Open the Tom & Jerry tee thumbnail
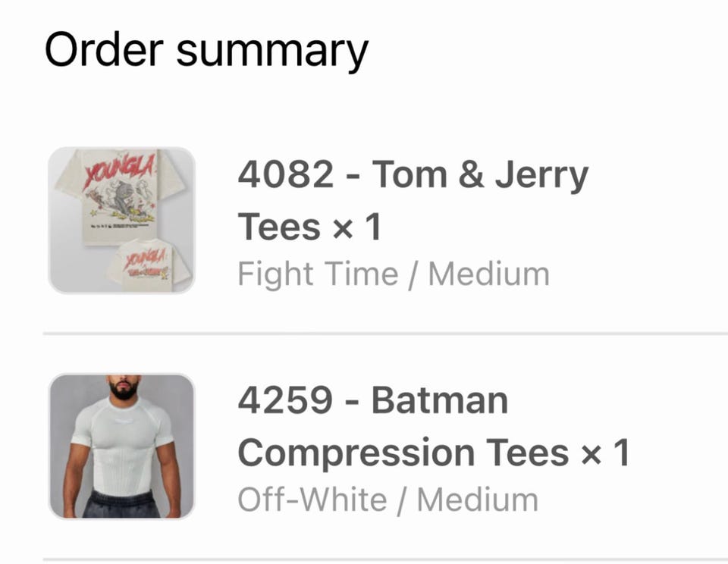Image resolution: width=728 pixels, height=564 pixels. click(121, 220)
